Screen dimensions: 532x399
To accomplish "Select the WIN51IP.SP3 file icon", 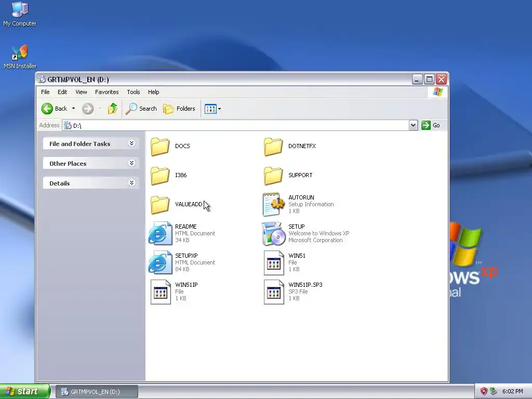I will coord(274,292).
